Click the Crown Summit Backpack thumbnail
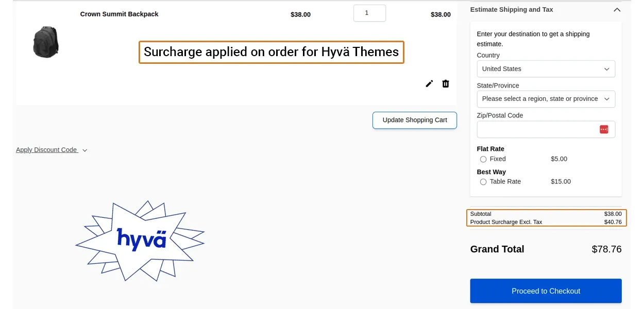Viewport: 644px width, 309px height. click(46, 42)
